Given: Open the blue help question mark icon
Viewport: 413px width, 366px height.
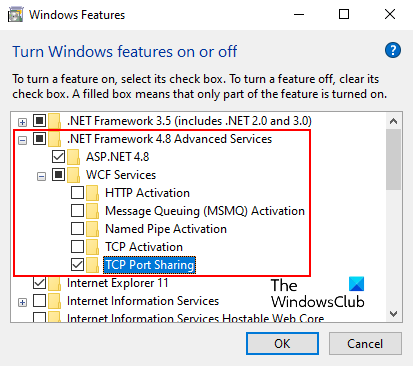Looking at the screenshot, I should [393, 51].
